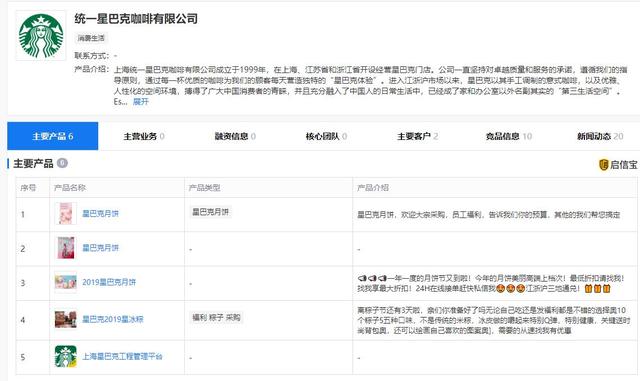Viewport: 640px width, 381px height.
Task: Open the 核心团队 tab
Action: coord(326,136)
